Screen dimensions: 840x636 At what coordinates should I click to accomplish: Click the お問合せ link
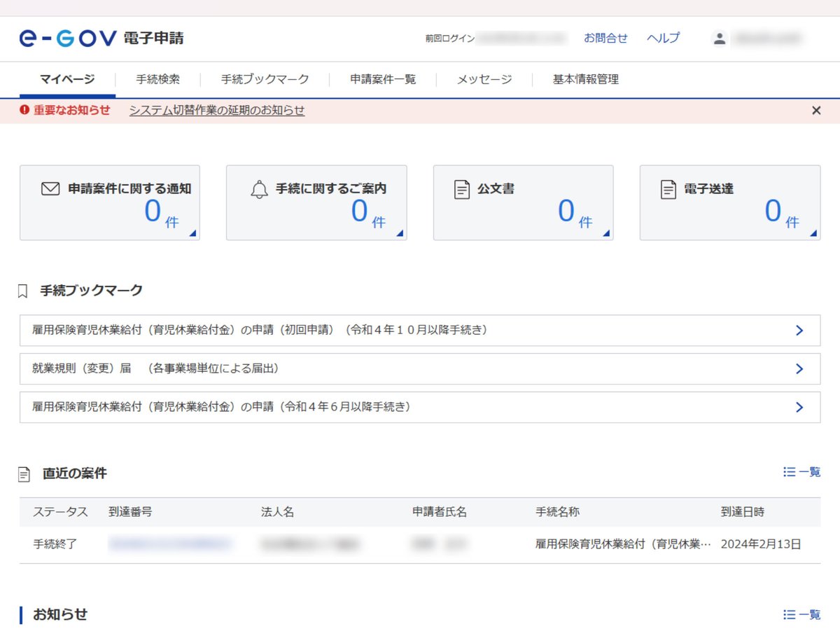(606, 39)
